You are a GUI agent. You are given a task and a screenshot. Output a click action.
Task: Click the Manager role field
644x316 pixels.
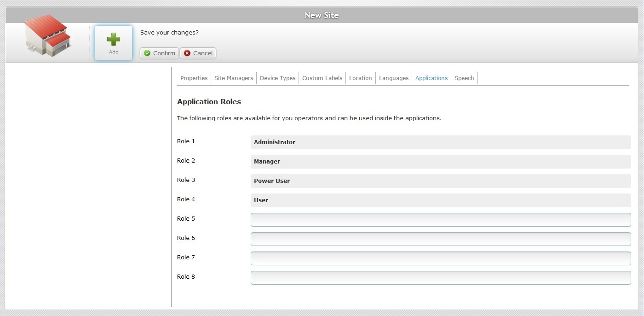tap(441, 162)
